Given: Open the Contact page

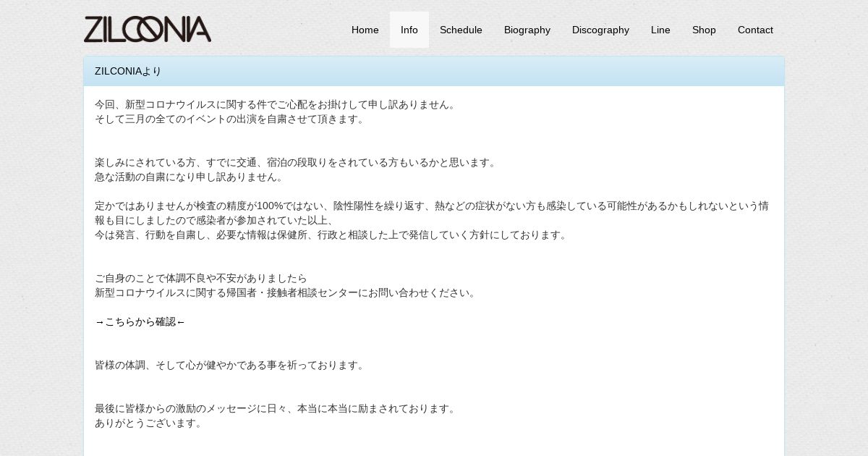Looking at the screenshot, I should pyautogui.click(x=755, y=30).
